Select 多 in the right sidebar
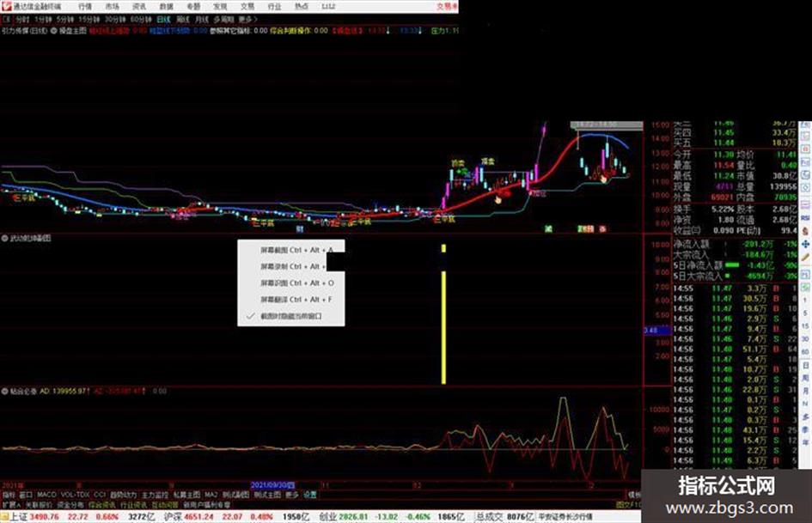The height and width of the screenshot is (523, 812). pos(805,417)
